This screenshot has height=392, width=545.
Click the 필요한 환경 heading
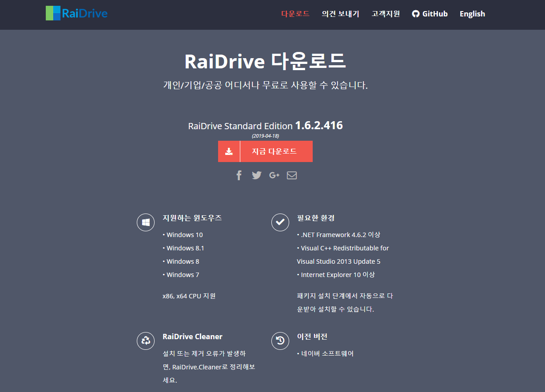[316, 218]
